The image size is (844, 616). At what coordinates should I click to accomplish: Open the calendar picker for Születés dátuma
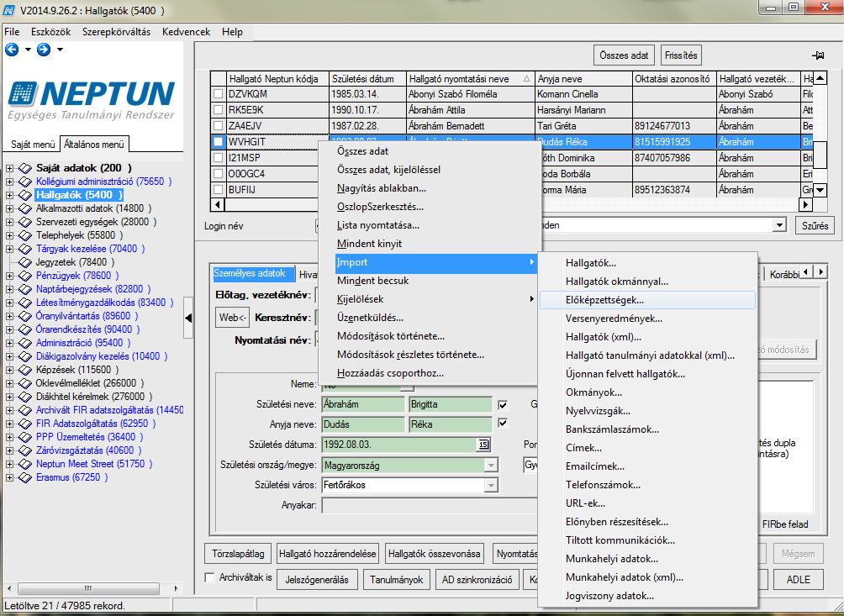point(483,445)
